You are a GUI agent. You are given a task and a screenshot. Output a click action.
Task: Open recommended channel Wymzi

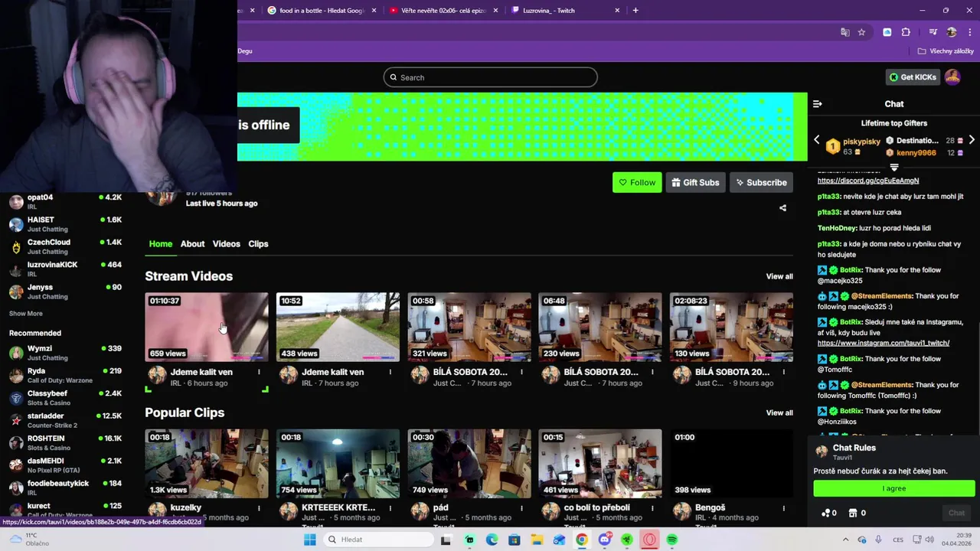(65, 353)
